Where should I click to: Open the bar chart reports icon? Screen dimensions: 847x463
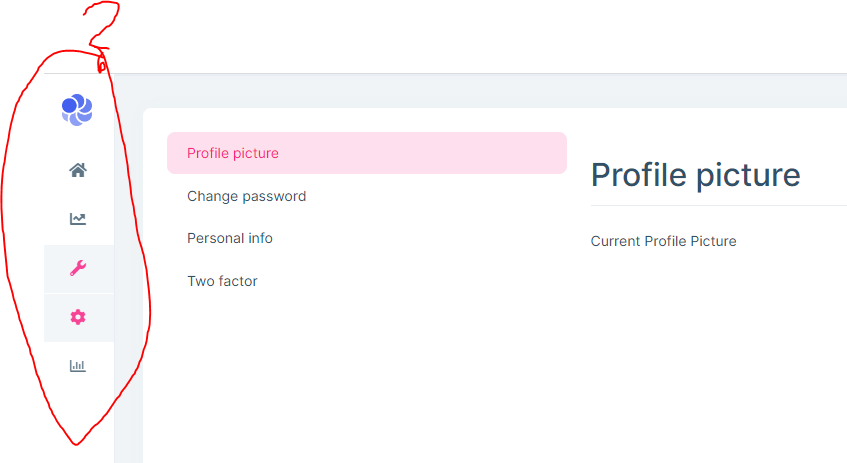click(78, 366)
